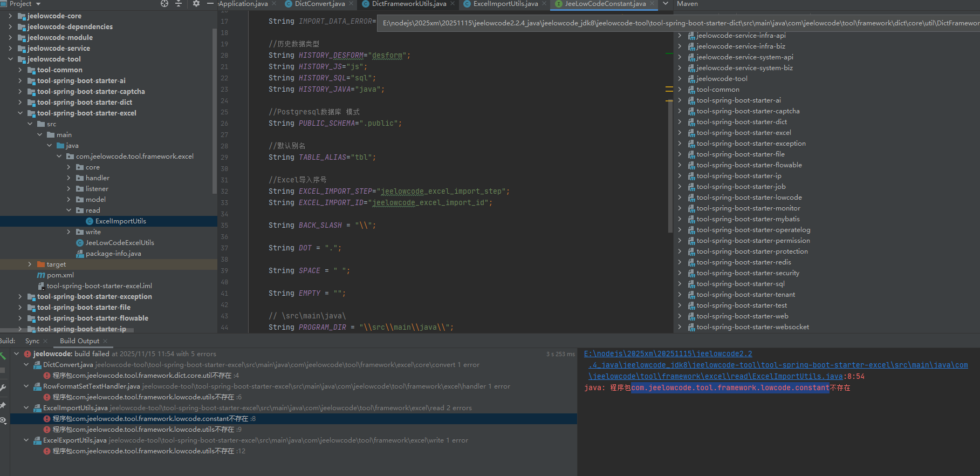Open the Project view dropdown
The height and width of the screenshot is (476, 980).
(x=38, y=4)
